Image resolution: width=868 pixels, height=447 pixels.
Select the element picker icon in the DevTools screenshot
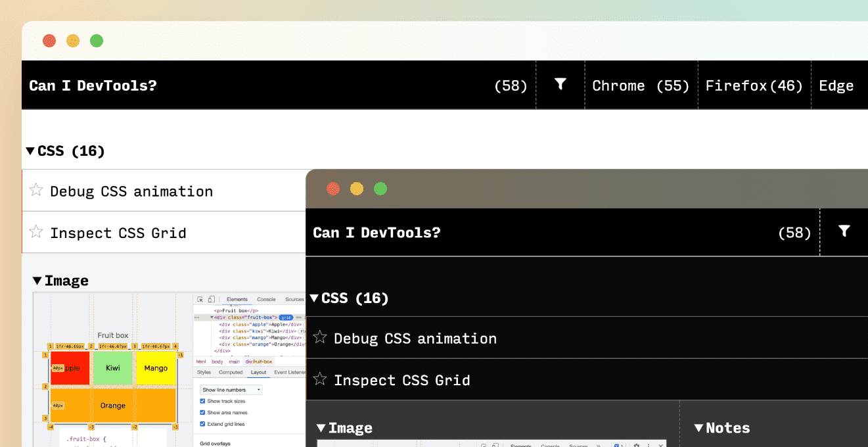point(200,299)
